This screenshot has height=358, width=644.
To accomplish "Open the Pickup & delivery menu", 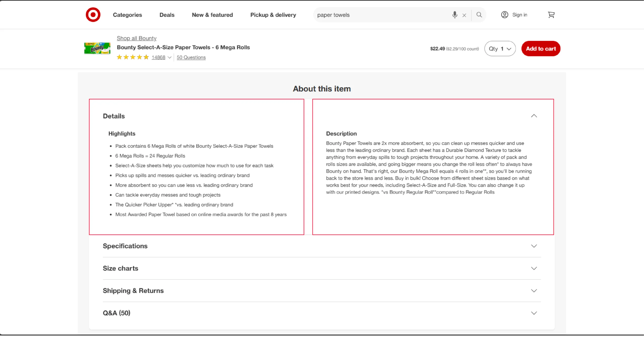I will (x=273, y=15).
